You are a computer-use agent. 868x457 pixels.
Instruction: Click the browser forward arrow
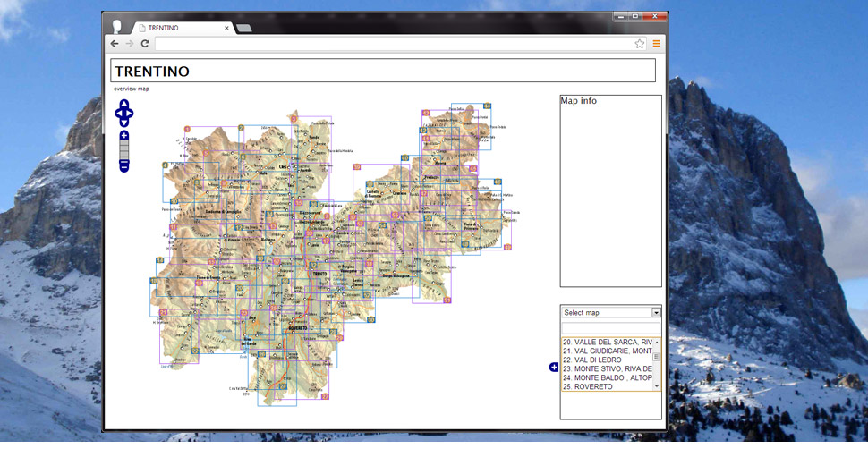pyautogui.click(x=130, y=43)
